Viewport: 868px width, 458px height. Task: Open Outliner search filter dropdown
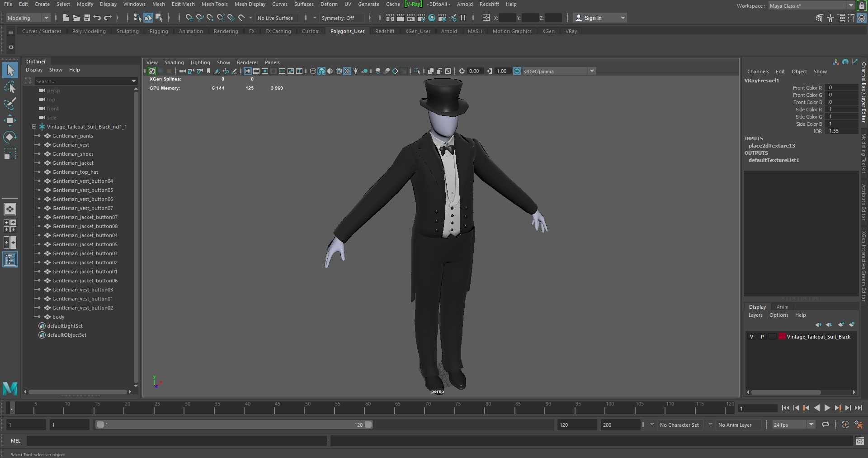click(134, 81)
